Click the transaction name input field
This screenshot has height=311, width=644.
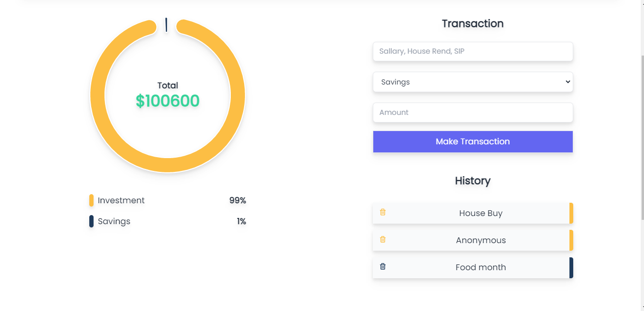473,51
